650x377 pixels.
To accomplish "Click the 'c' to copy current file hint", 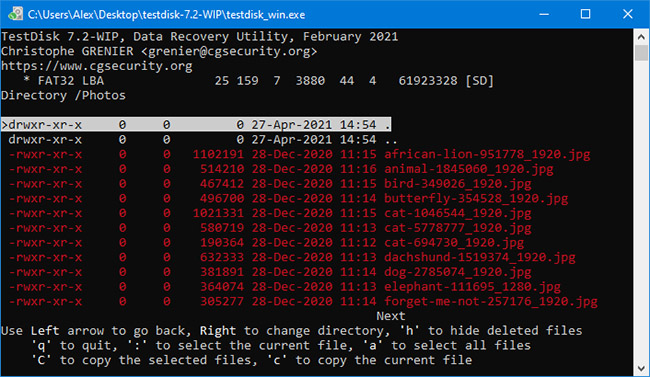I will pyautogui.click(x=369, y=360).
